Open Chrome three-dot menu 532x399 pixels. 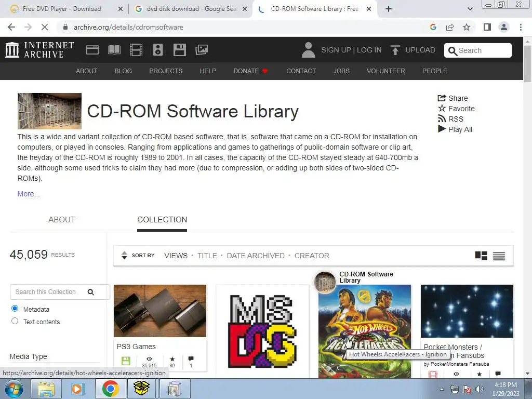coord(521,27)
